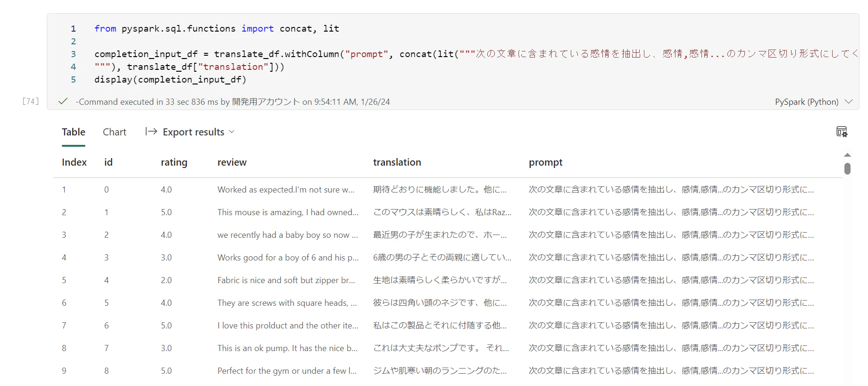The height and width of the screenshot is (386, 868).
Task: Click rating 3.0 in Index 4 row
Action: pos(166,258)
